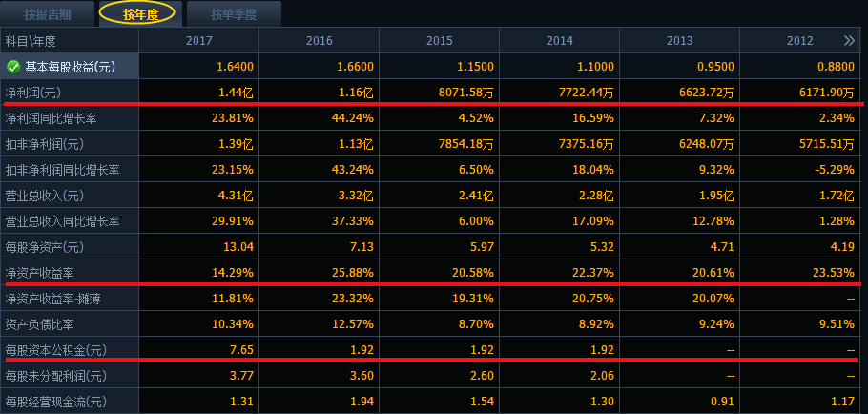Click the 2014 year column header
This screenshot has width=868, height=414.
(x=559, y=41)
